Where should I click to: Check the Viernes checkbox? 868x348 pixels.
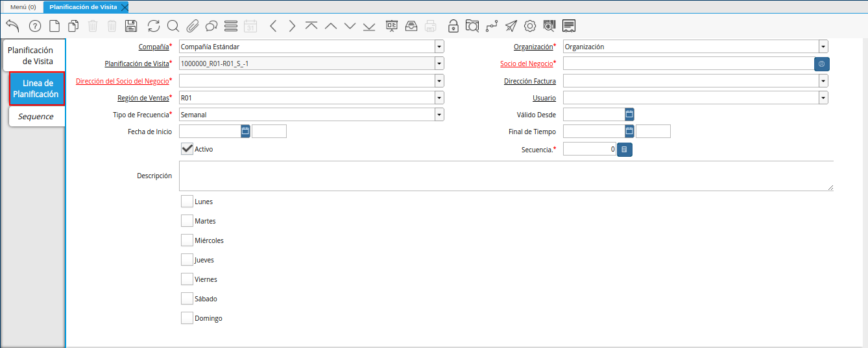click(187, 279)
